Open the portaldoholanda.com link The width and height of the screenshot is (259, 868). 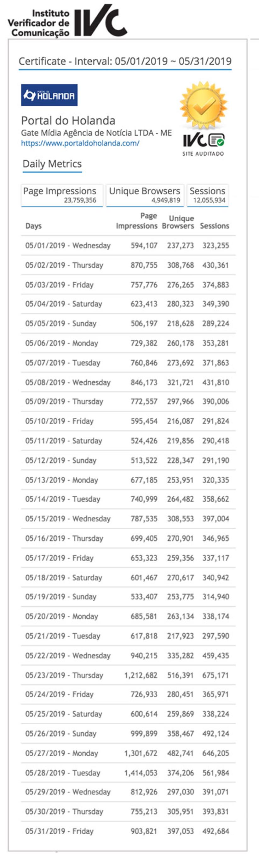80,143
